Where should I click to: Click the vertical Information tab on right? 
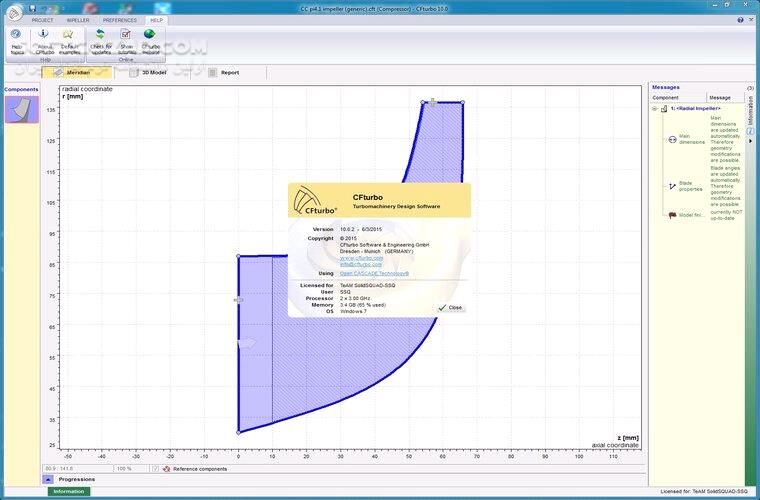750,109
